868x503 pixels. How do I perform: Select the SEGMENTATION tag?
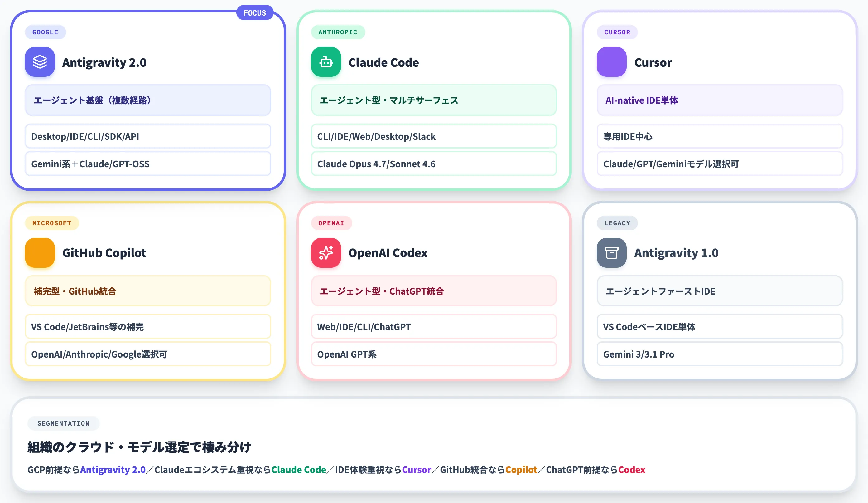pyautogui.click(x=63, y=423)
